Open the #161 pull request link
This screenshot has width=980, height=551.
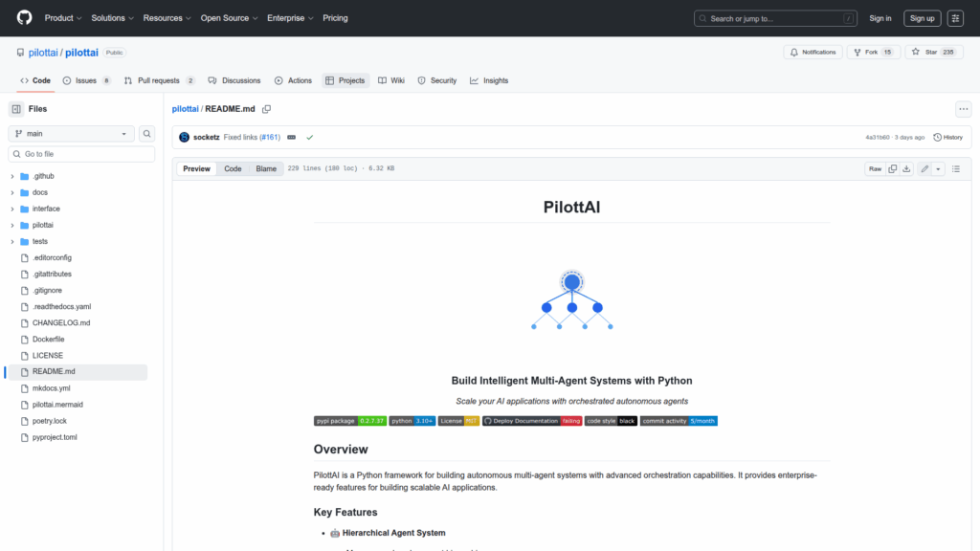point(270,138)
